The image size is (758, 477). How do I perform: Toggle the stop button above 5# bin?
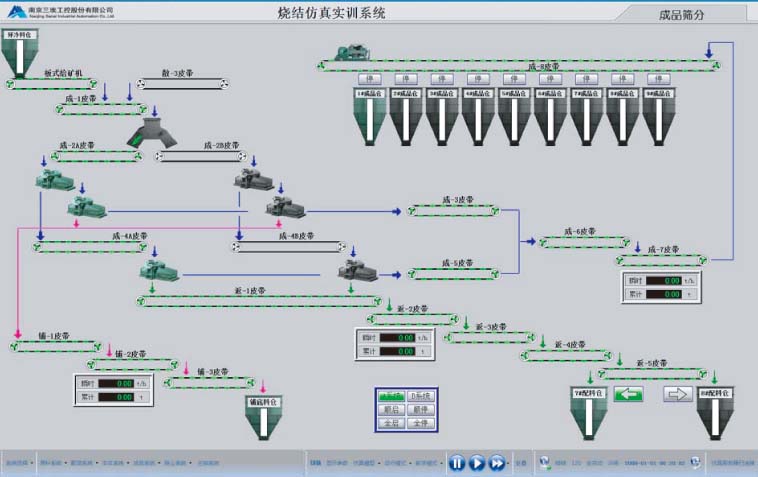click(x=512, y=79)
